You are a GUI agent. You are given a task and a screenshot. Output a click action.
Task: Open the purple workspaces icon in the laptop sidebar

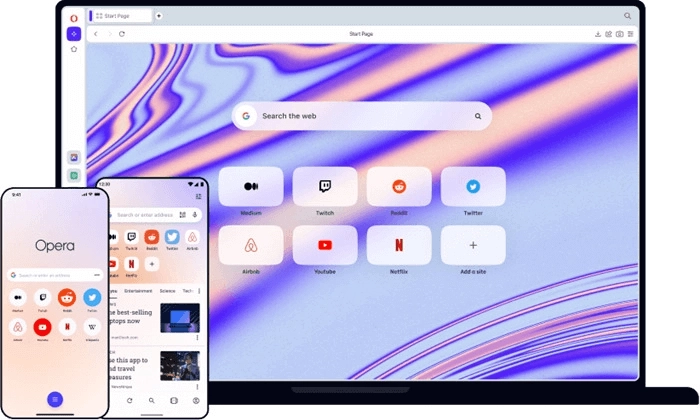point(74,34)
